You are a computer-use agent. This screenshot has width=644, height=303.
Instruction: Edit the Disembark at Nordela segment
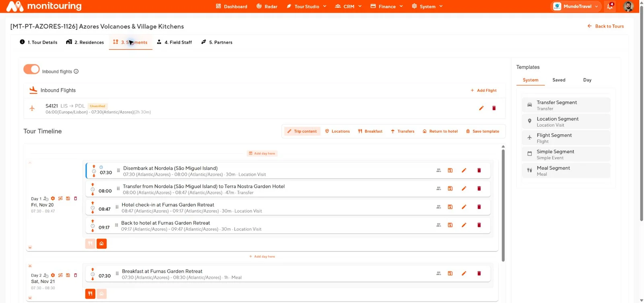464,170
